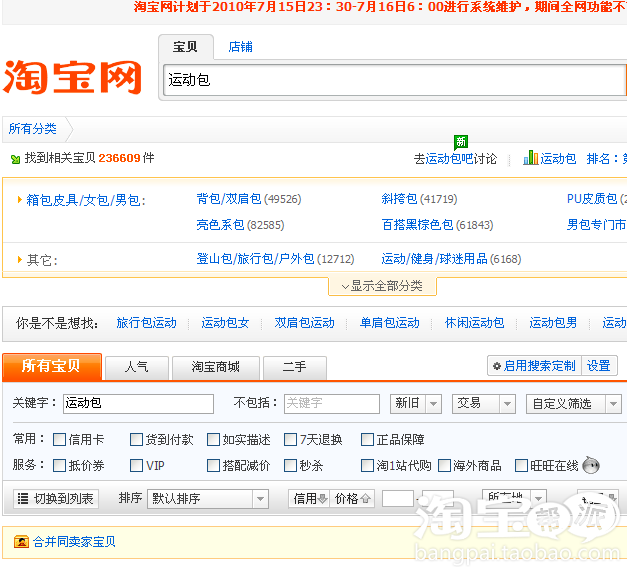
Task: Check the 货到付款 checkbox
Action: [x=136, y=439]
